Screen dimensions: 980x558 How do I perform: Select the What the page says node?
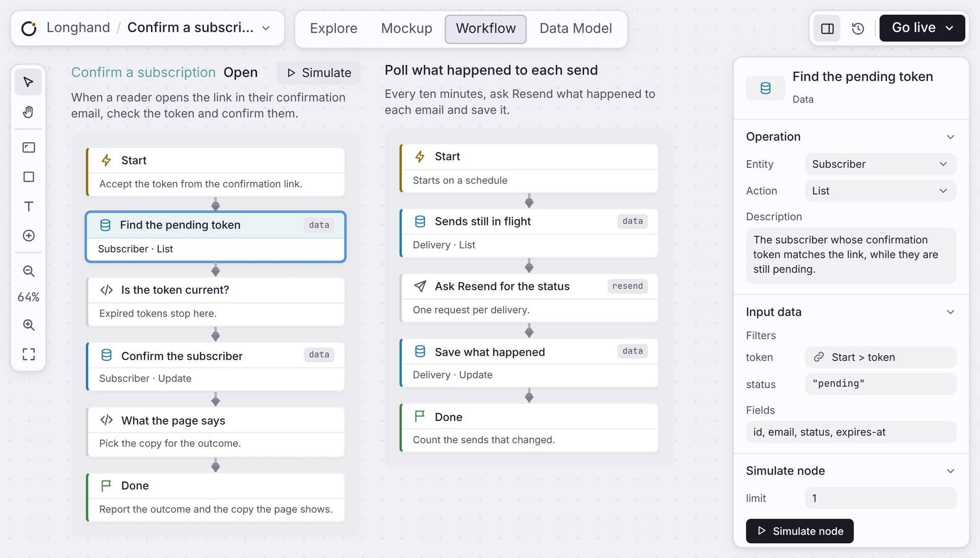coord(215,432)
